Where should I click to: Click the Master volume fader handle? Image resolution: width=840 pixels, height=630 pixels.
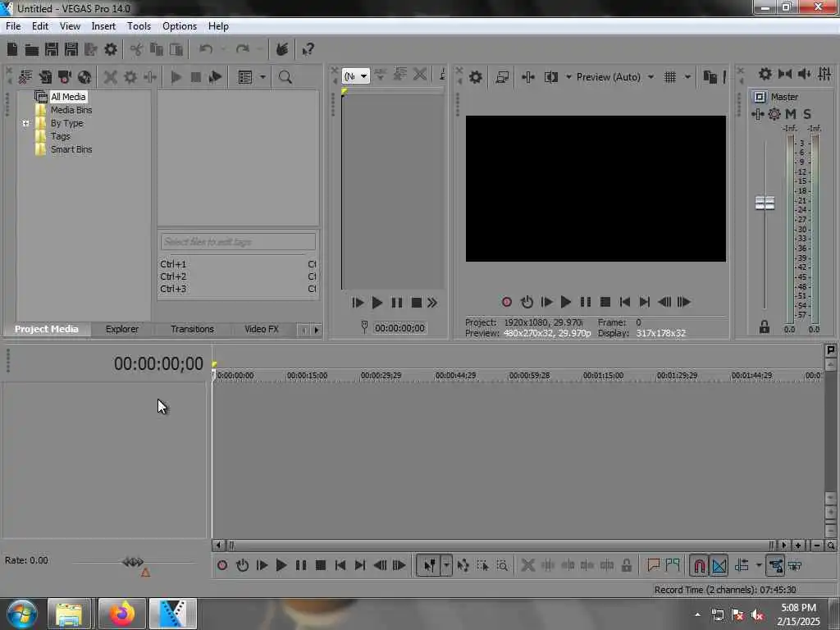pyautogui.click(x=765, y=203)
